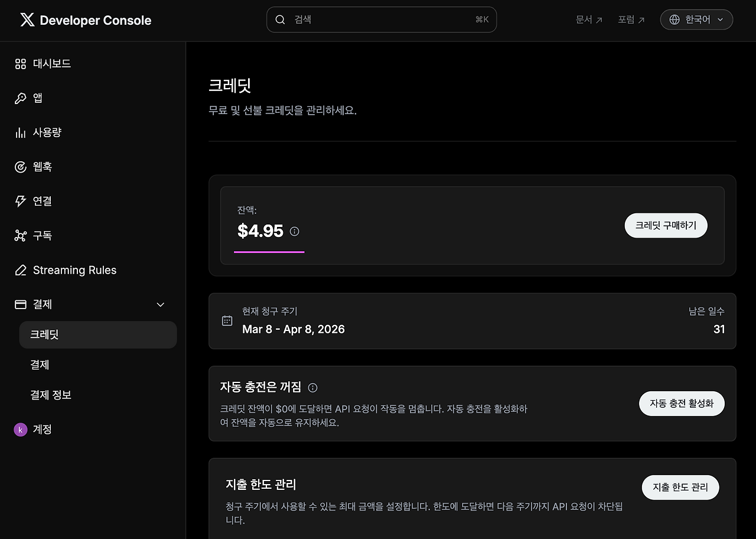Select the bar chart icon for 사용량
Viewport: 756px width, 539px height.
(21, 132)
